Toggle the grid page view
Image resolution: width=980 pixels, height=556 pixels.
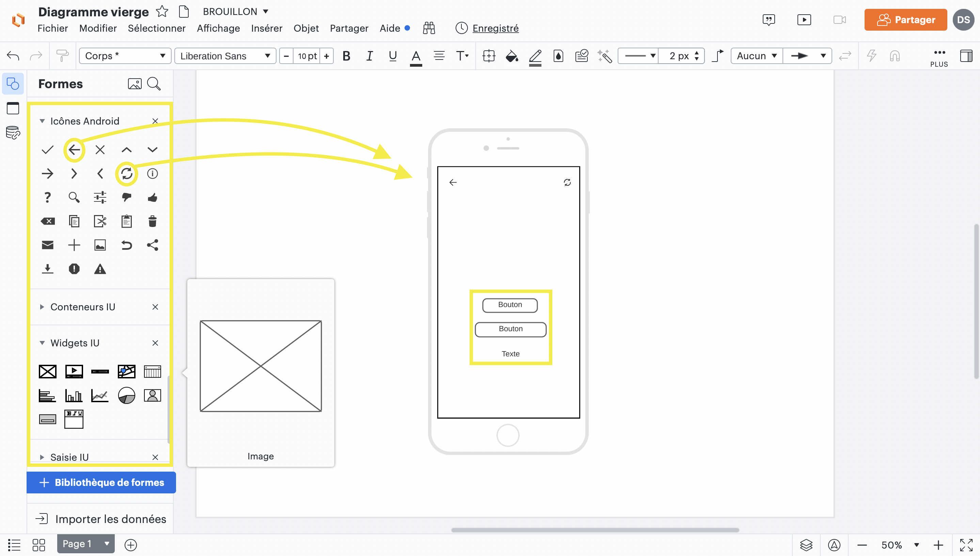point(38,545)
